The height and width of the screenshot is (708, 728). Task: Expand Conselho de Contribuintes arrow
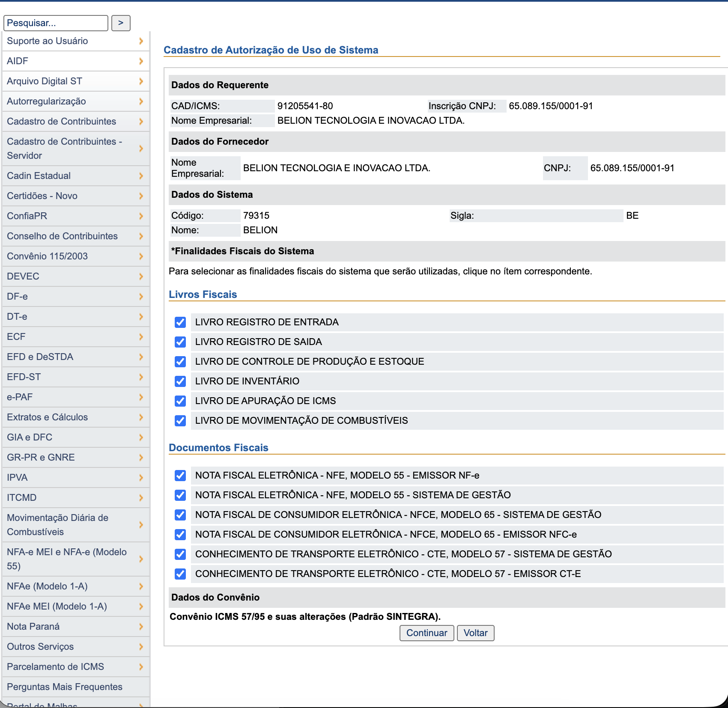(141, 236)
